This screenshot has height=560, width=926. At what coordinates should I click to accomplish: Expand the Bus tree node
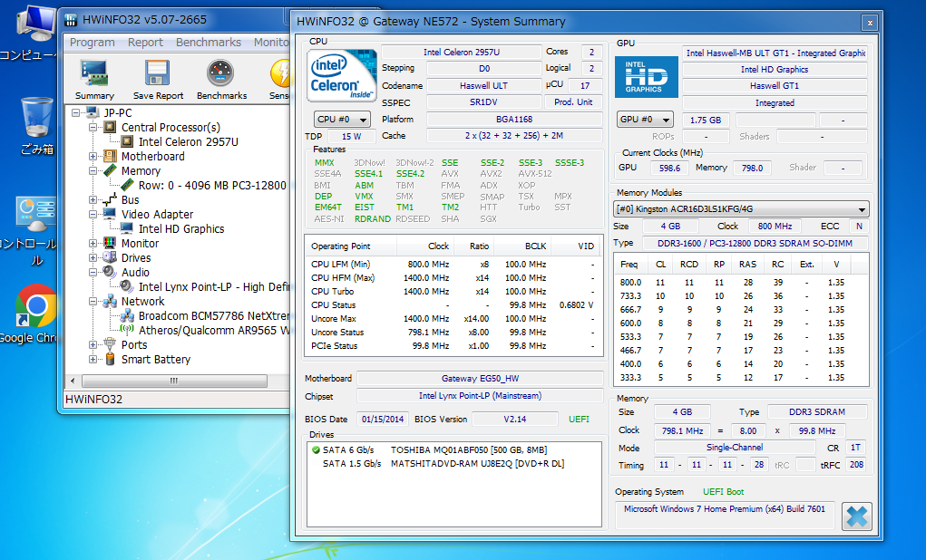(93, 200)
